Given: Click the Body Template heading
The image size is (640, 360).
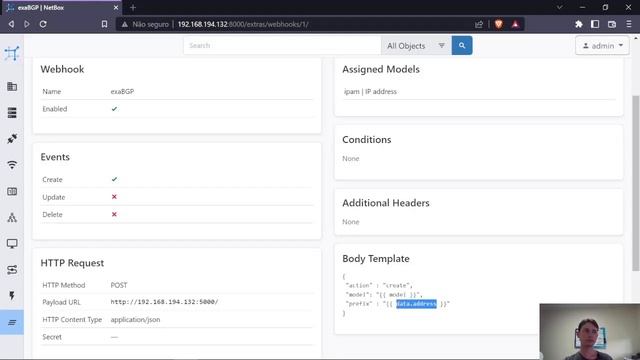Looking at the screenshot, I should coord(376,259).
